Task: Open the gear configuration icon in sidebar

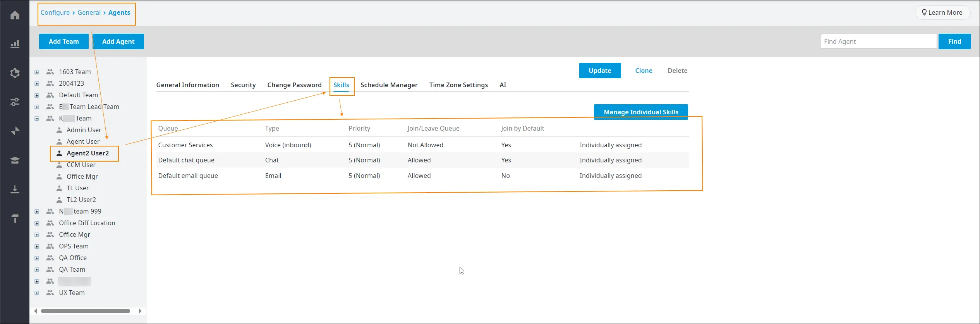Action: point(15,73)
